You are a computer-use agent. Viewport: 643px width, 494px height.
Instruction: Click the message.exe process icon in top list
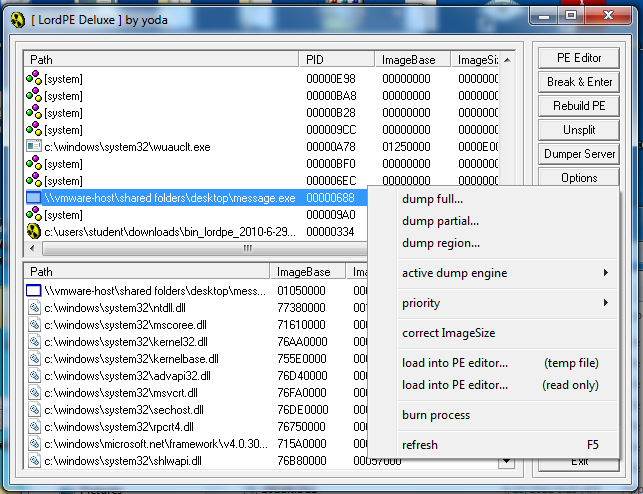pos(34,198)
